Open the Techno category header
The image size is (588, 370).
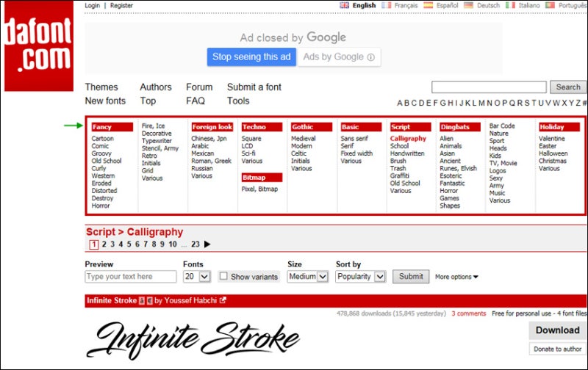(262, 127)
